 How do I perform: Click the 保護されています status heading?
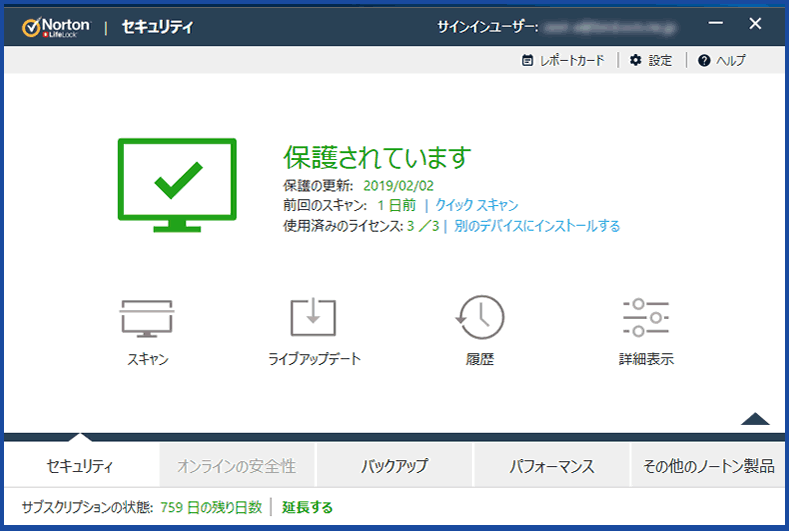[377, 157]
